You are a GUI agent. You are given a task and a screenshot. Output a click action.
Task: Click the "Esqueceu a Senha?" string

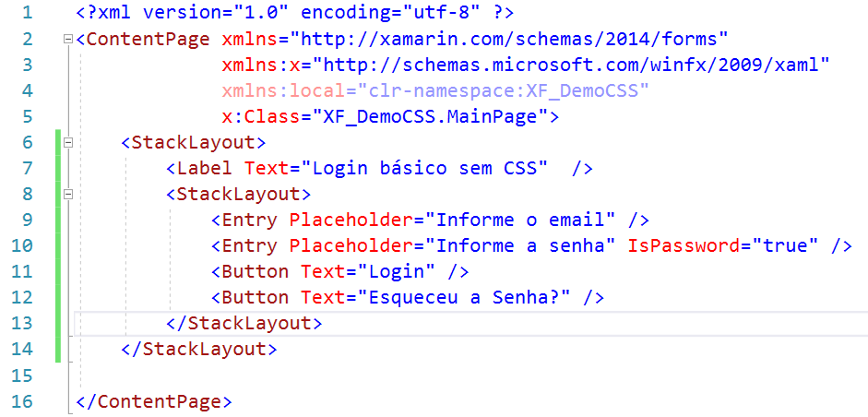[463, 298]
